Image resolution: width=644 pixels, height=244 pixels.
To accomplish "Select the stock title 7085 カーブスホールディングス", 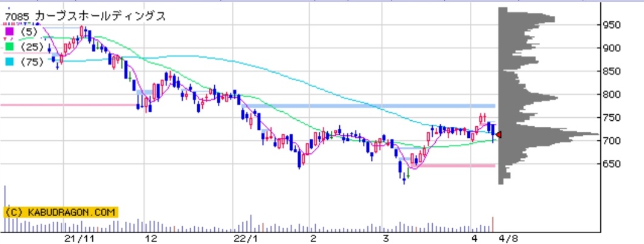I will tap(86, 16).
